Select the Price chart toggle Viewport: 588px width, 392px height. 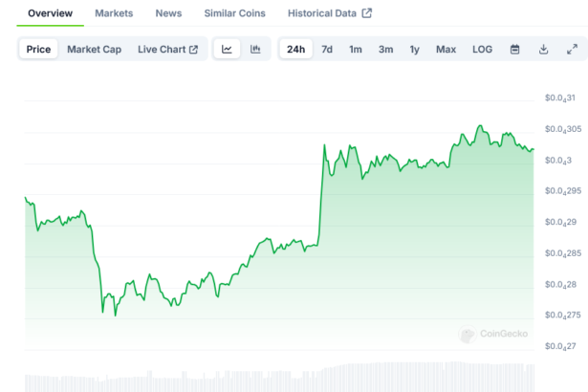pyautogui.click(x=39, y=50)
